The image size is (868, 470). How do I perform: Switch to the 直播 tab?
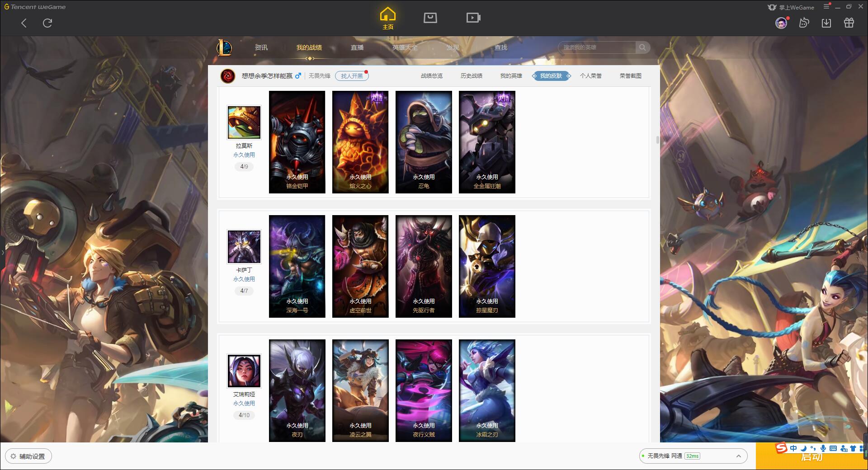[357, 47]
